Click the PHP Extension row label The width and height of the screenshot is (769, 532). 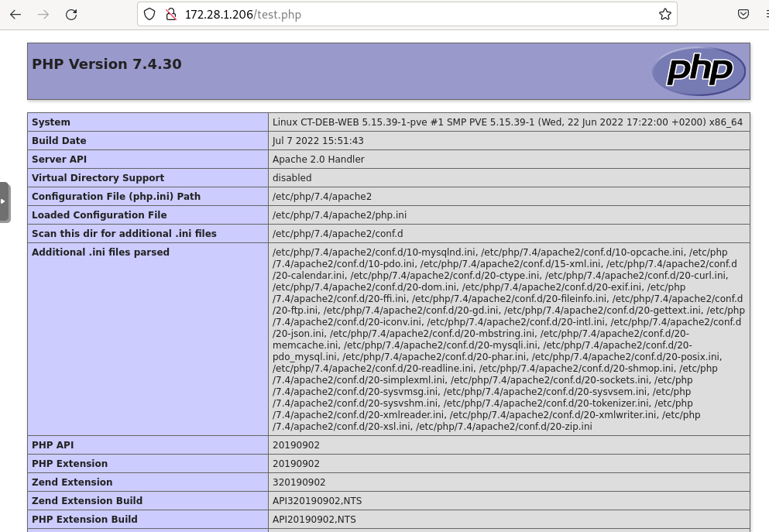point(70,464)
